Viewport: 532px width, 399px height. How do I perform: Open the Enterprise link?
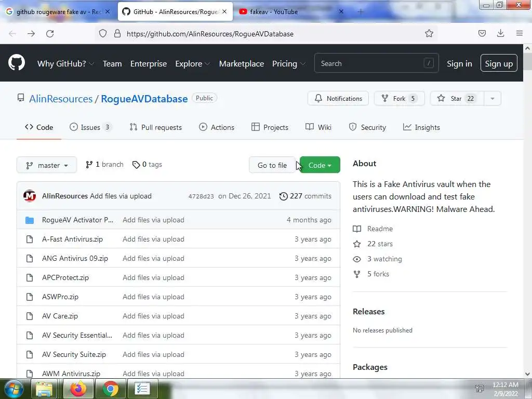click(149, 63)
